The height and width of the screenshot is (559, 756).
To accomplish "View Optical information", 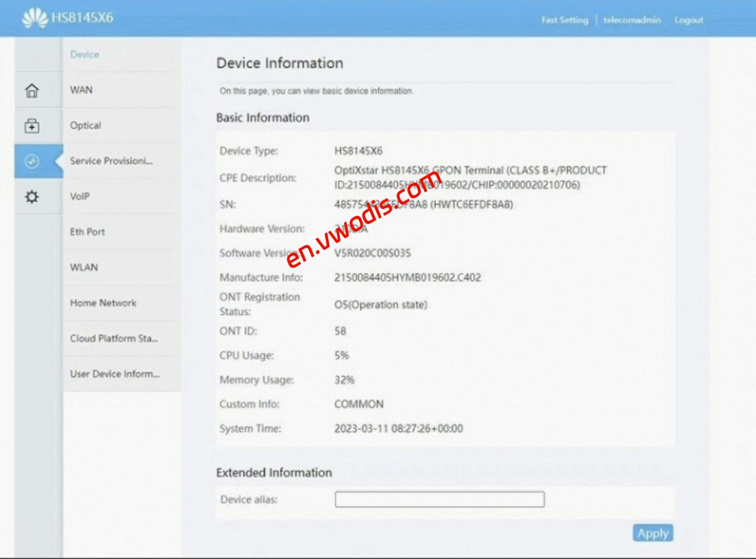I will coord(85,125).
